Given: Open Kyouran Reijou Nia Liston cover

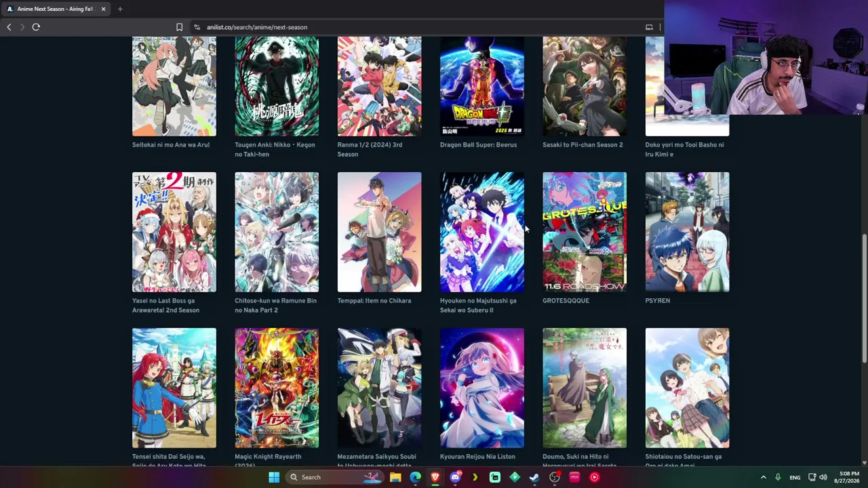Looking at the screenshot, I should click(x=482, y=388).
